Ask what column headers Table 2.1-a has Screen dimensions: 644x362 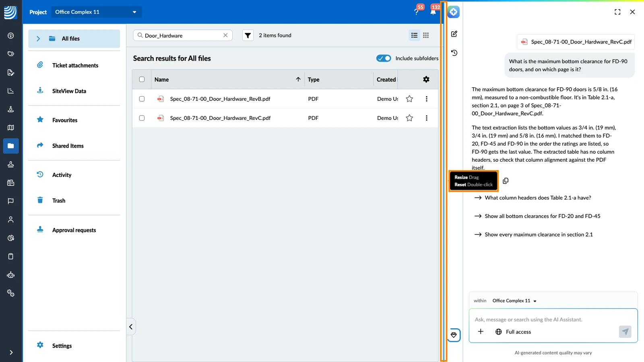point(533,198)
